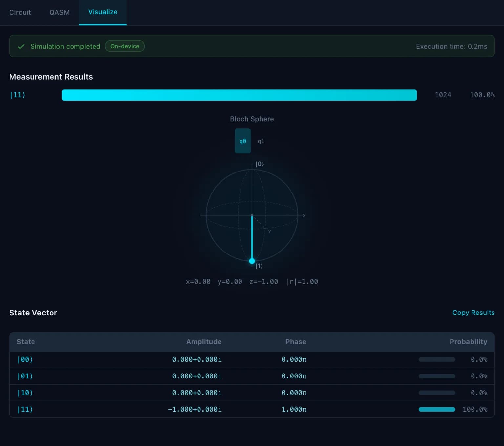504x446 pixels.
Task: Select the |00⟩ state row label
Action: [x=25, y=360]
